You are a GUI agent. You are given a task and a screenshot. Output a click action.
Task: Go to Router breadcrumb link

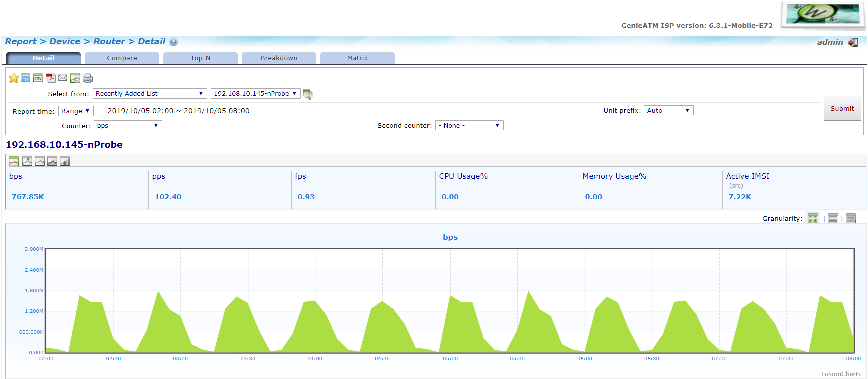coord(109,42)
